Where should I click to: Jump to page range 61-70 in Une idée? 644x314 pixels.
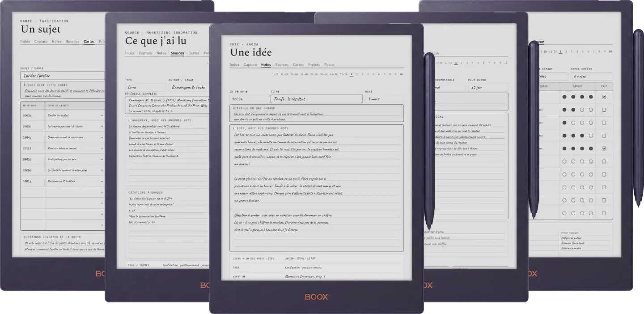pos(334,74)
